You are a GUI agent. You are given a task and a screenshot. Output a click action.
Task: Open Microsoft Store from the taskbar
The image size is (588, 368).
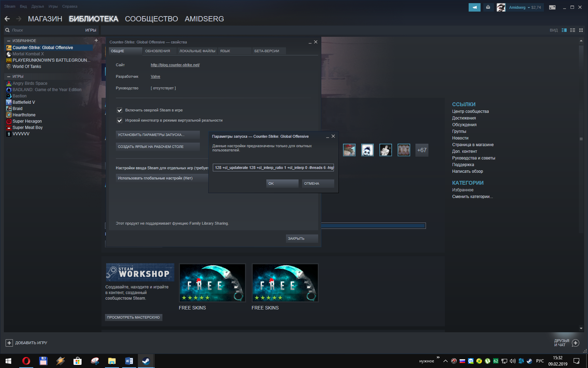[77, 361]
